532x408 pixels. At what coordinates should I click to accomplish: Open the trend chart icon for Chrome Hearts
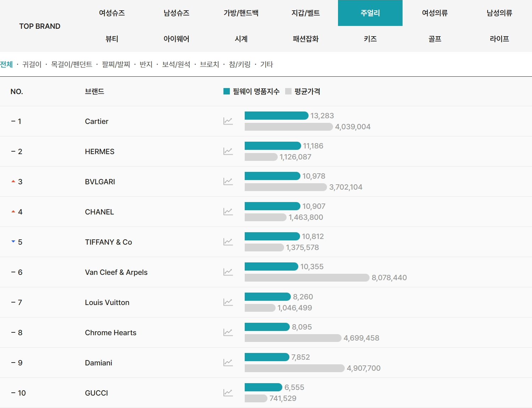pyautogui.click(x=228, y=332)
